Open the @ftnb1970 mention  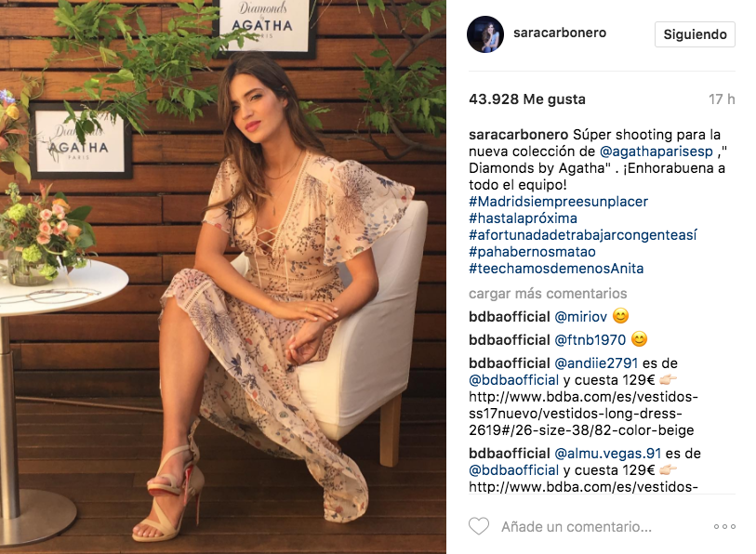point(590,340)
